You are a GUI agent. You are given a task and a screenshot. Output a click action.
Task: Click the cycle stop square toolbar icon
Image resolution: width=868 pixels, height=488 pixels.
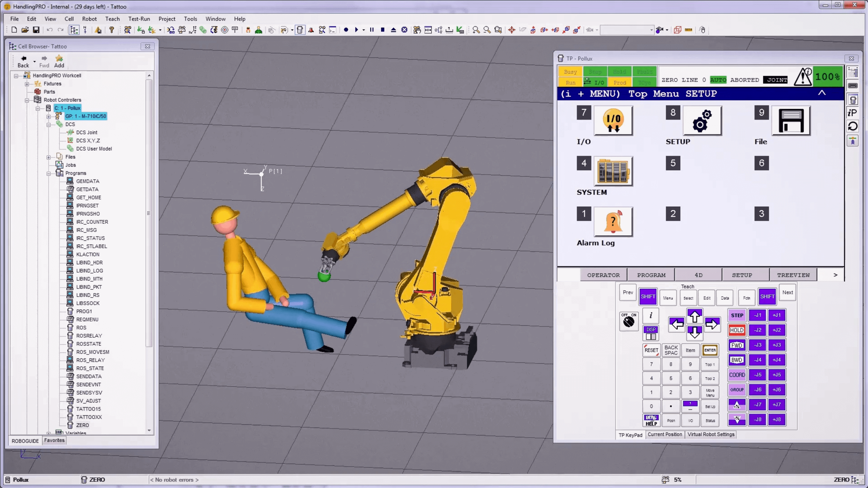(382, 30)
